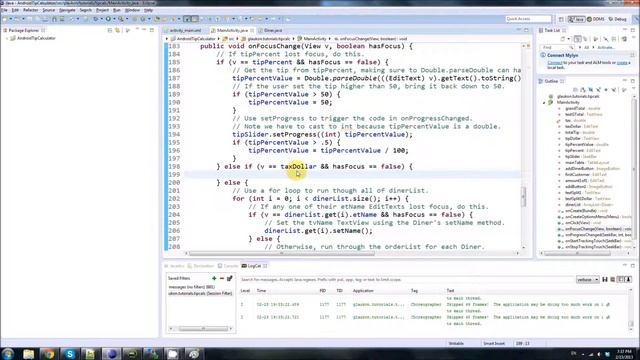Add a new LogCat filter with green plus
The height and width of the screenshot is (360, 640).
(x=214, y=278)
